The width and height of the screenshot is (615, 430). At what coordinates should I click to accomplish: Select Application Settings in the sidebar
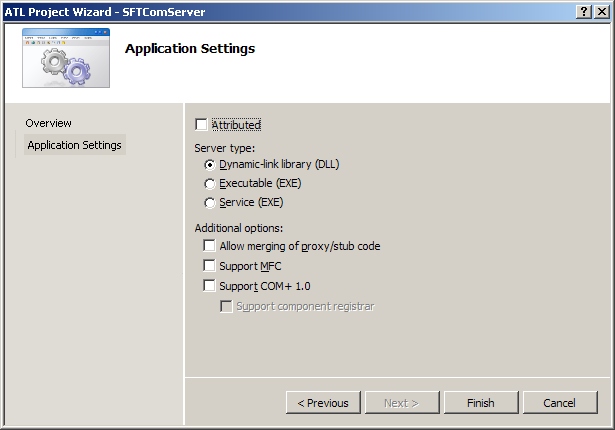pyautogui.click(x=75, y=145)
